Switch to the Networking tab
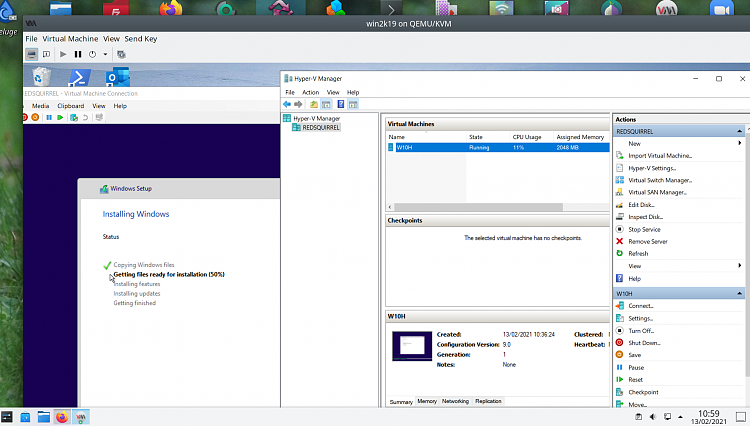750x426 pixels. [x=455, y=402]
